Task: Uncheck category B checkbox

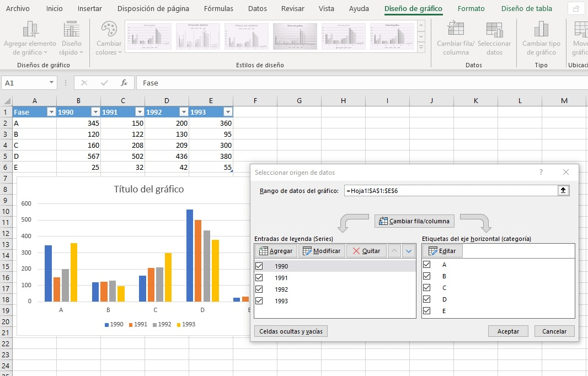Action: pyautogui.click(x=427, y=276)
